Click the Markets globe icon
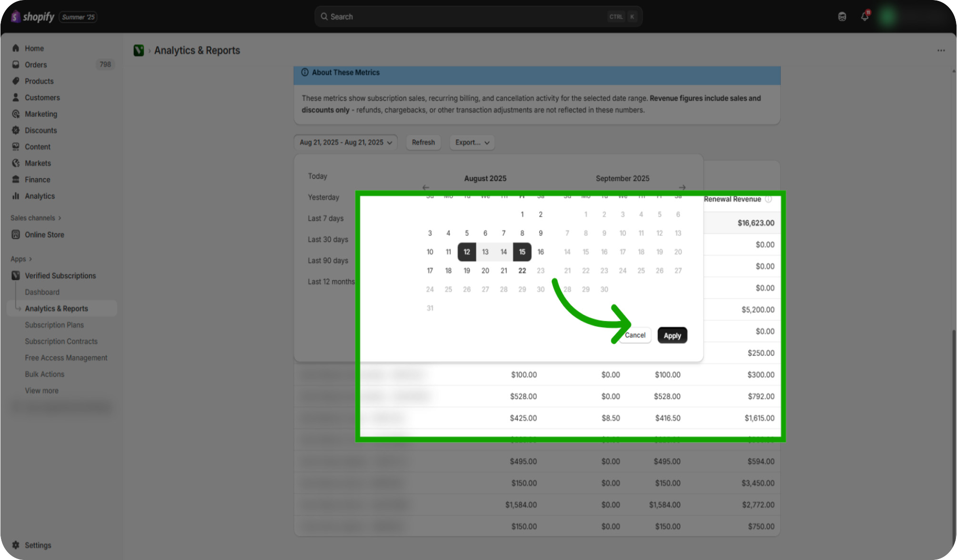This screenshot has height=560, width=957. (x=16, y=163)
